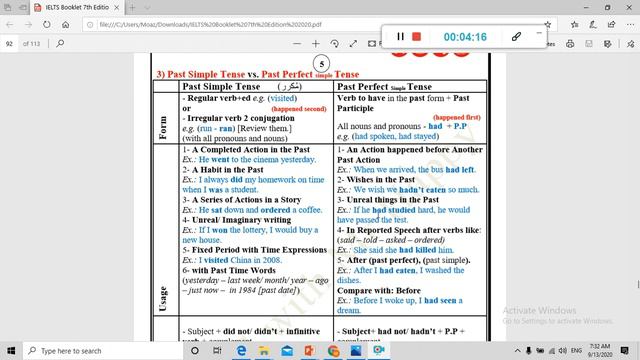Viewport: 640px width, 360px height.
Task: Refresh the PDF page in Edge
Action: pyautogui.click(x=47, y=24)
